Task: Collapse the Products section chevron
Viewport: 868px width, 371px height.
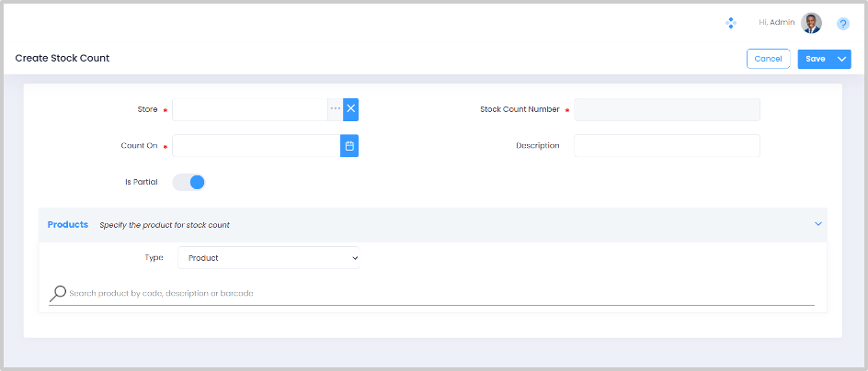Action: tap(818, 224)
